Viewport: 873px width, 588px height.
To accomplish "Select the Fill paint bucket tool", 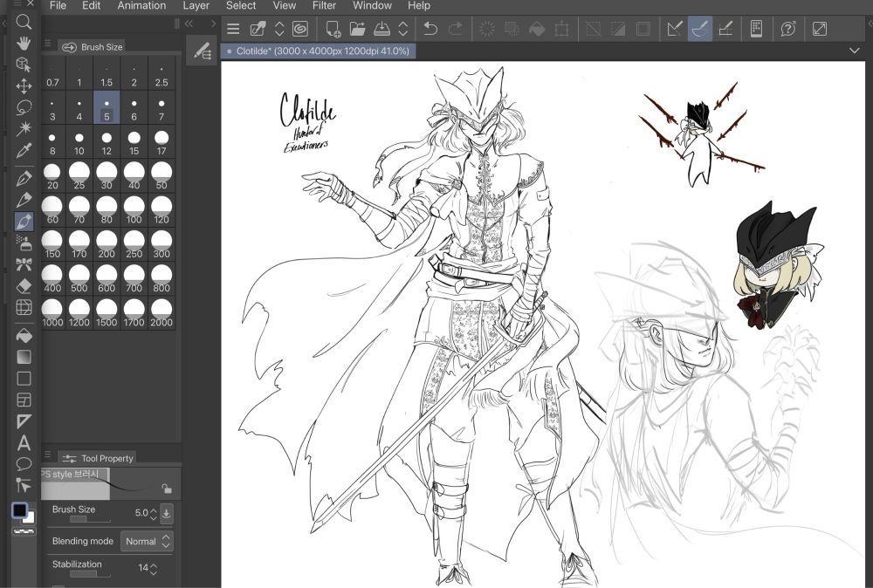I will click(24, 336).
